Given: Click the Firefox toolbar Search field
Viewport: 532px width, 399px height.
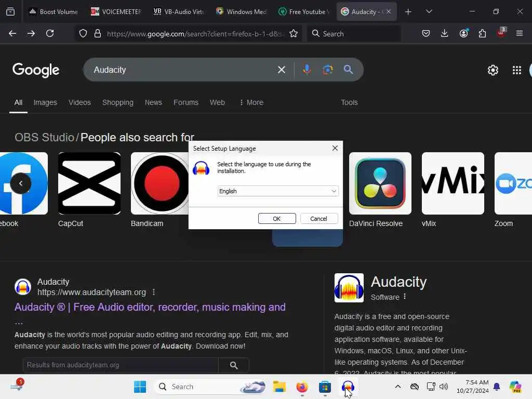Looking at the screenshot, I should [354, 33].
